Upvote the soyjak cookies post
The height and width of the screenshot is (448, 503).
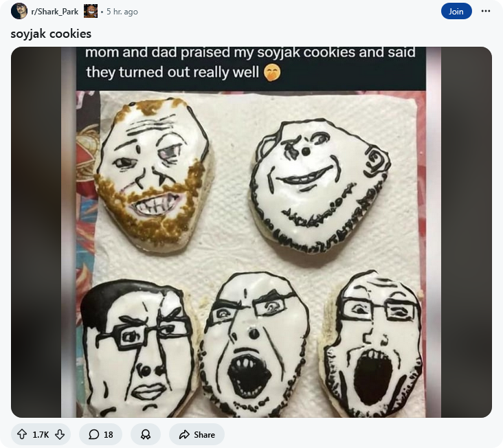point(22,434)
